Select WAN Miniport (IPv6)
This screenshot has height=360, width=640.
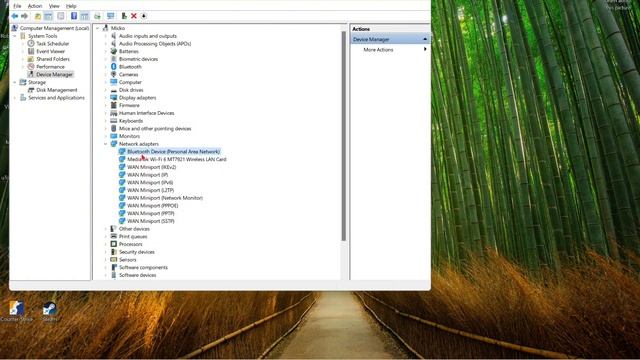tap(150, 182)
